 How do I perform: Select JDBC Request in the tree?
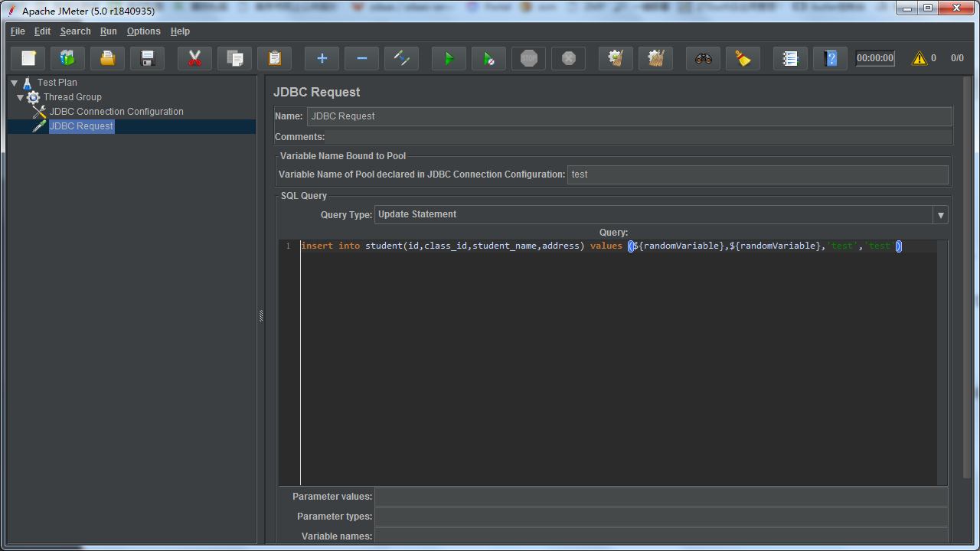pyautogui.click(x=81, y=126)
